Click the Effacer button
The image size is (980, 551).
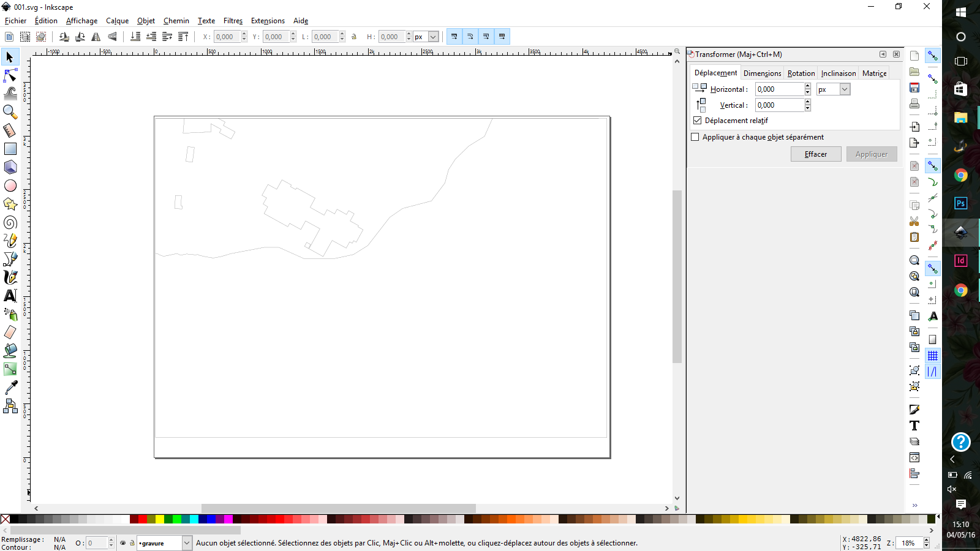tap(815, 154)
